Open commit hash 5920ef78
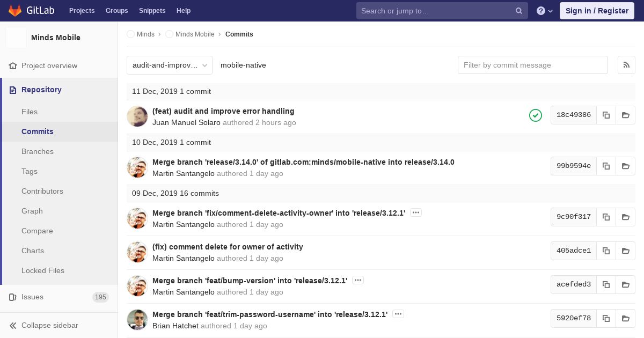This screenshot has width=644, height=338. coord(574,318)
